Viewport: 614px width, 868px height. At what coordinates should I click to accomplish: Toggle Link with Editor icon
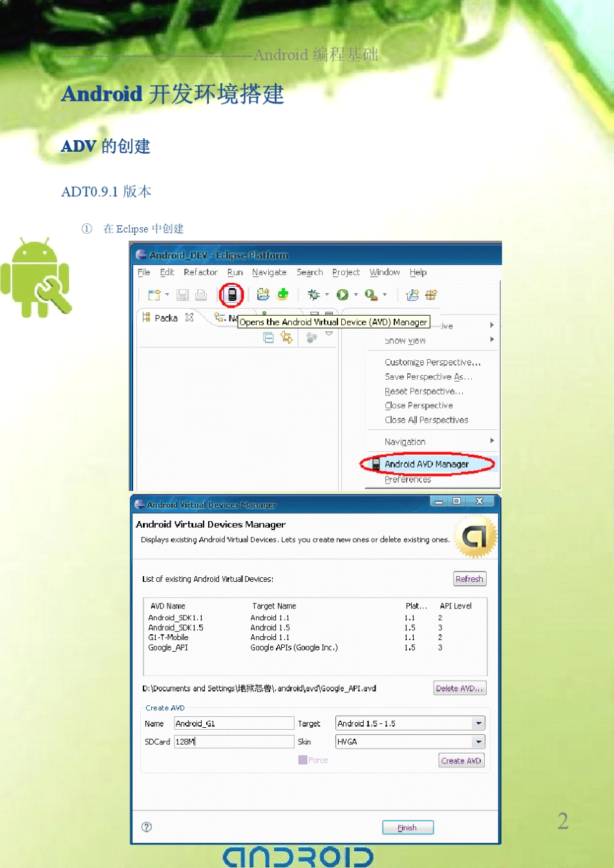click(286, 338)
